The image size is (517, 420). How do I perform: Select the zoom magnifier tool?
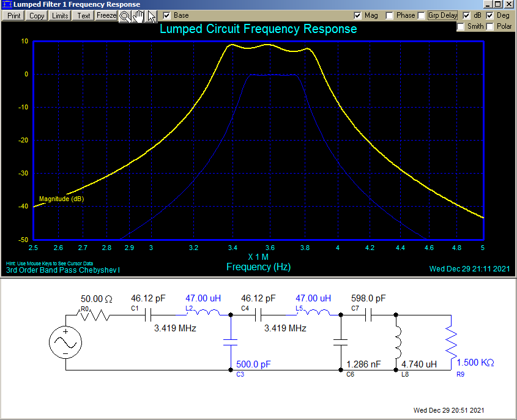(125, 16)
